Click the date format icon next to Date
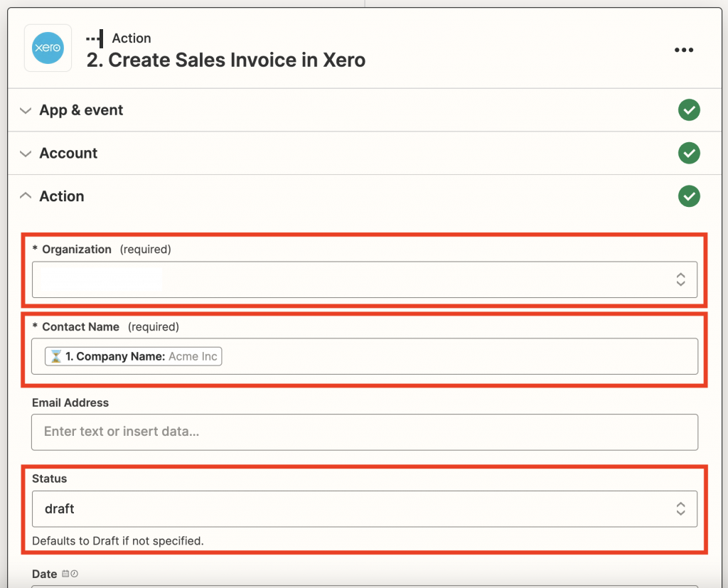Screen dimensions: 728x588 coord(70,574)
